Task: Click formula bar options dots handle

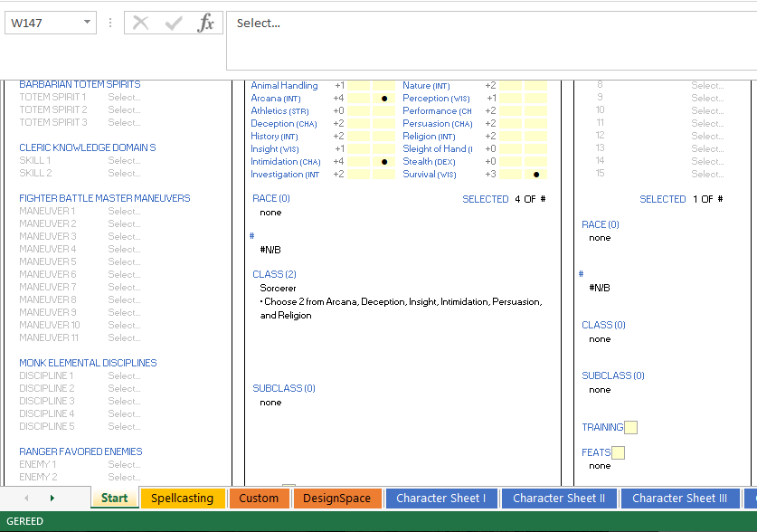Action: tap(110, 23)
